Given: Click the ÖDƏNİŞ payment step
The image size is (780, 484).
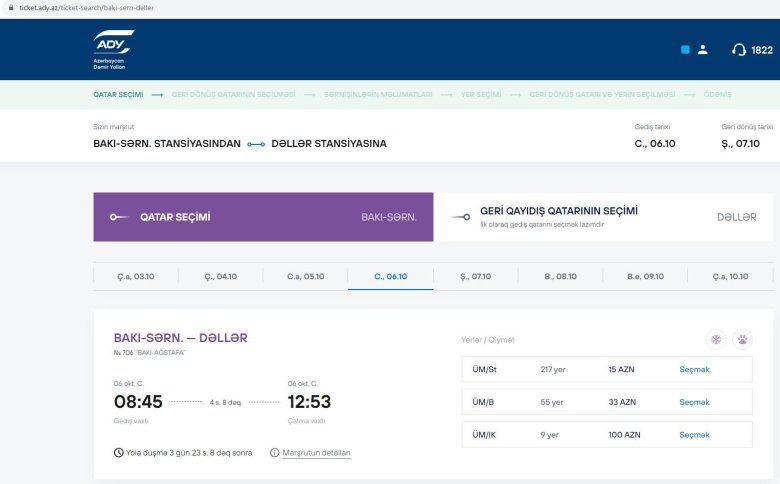Looking at the screenshot, I should (716, 94).
